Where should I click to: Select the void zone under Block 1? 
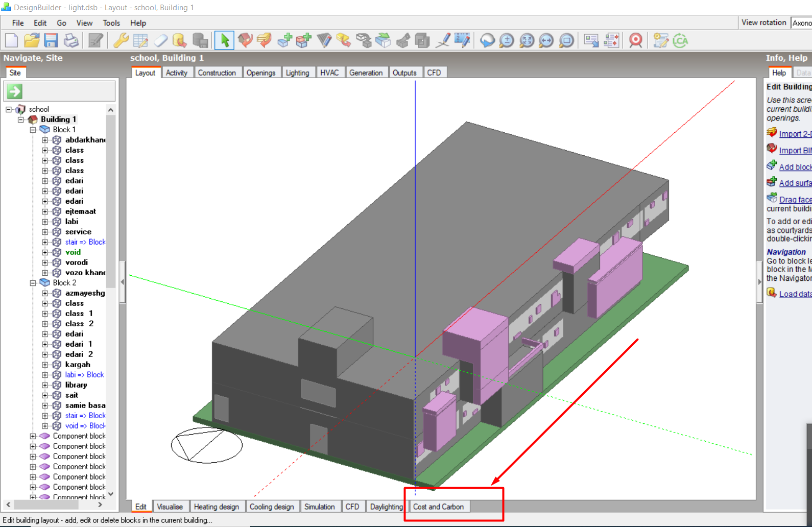click(73, 252)
